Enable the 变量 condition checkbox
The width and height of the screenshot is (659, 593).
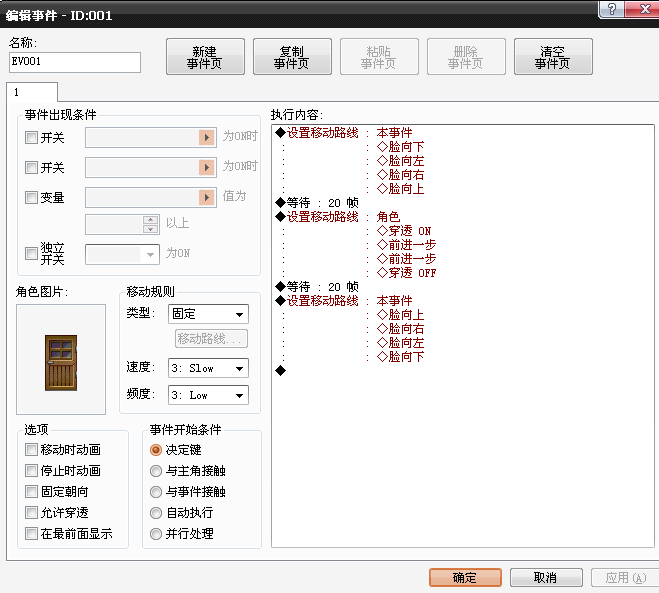point(31,198)
